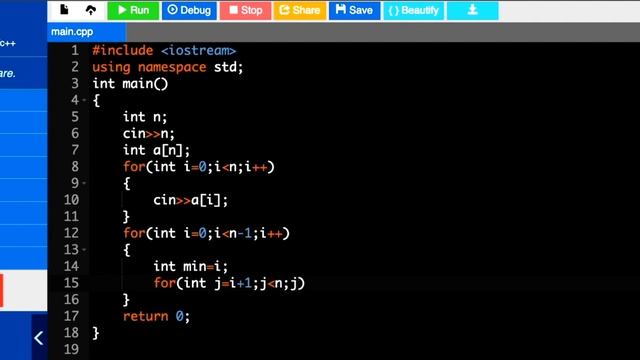The image size is (640, 360).
Task: Click the 'int a[n];' line
Action: [156, 150]
